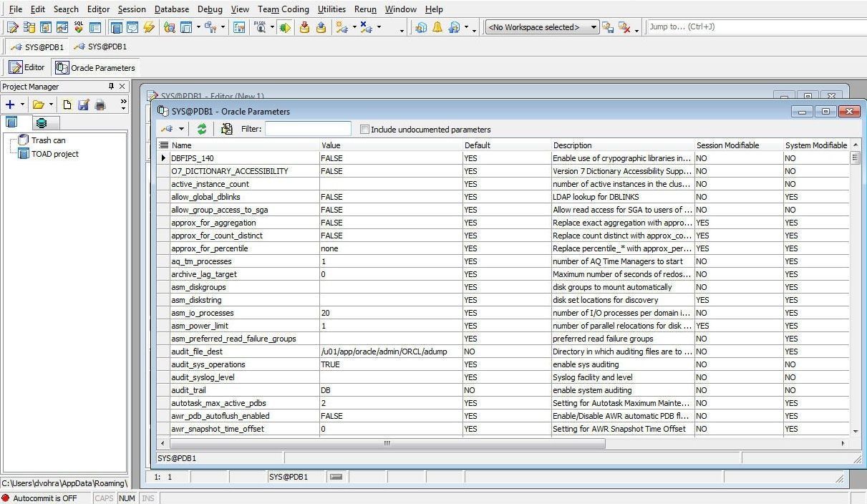The height and width of the screenshot is (504, 867).
Task: Refresh the Oracle Parameters list
Action: tap(202, 129)
